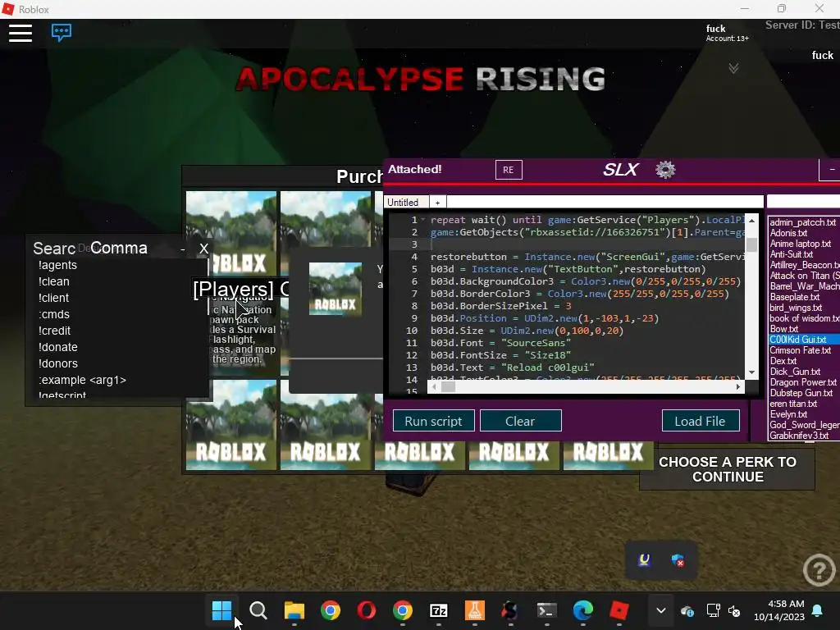
Task: Add a new script tab with plus
Action: click(x=438, y=202)
